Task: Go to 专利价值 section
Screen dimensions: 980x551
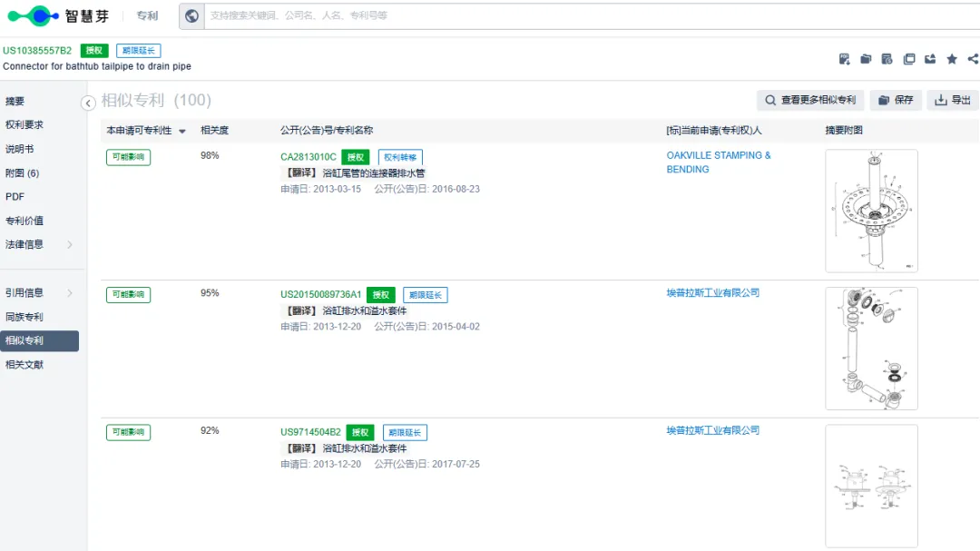Action: click(x=24, y=221)
